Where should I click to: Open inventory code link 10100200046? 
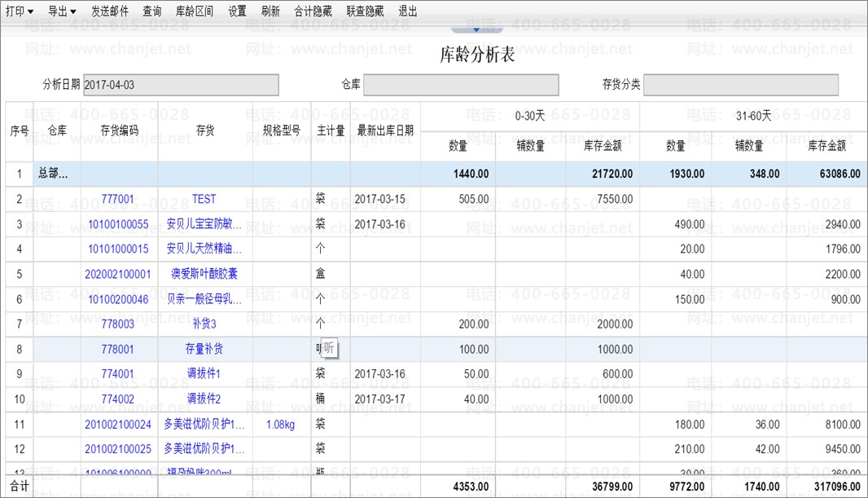(118, 300)
